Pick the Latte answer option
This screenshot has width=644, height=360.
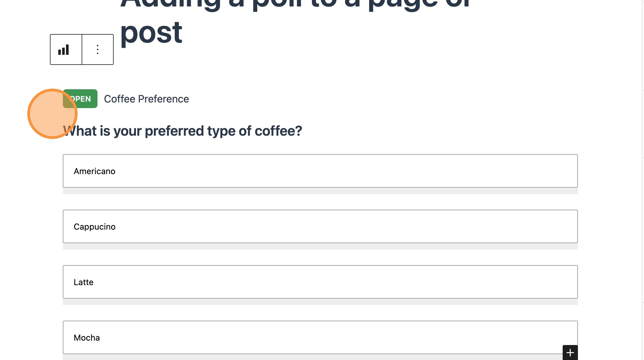pyautogui.click(x=320, y=282)
